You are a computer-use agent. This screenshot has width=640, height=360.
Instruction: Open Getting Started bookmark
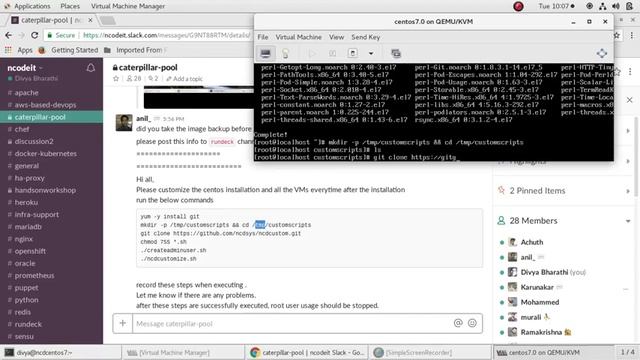[68, 50]
